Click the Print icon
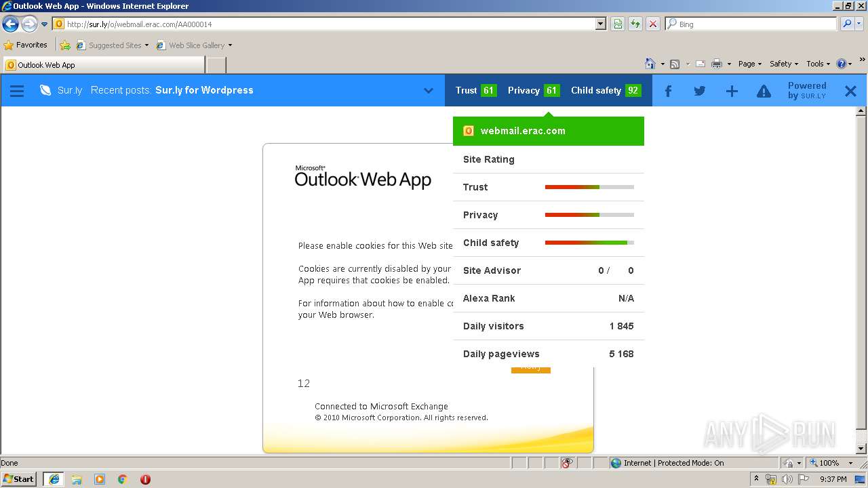Screen dimensions: 868x488 pos(717,64)
